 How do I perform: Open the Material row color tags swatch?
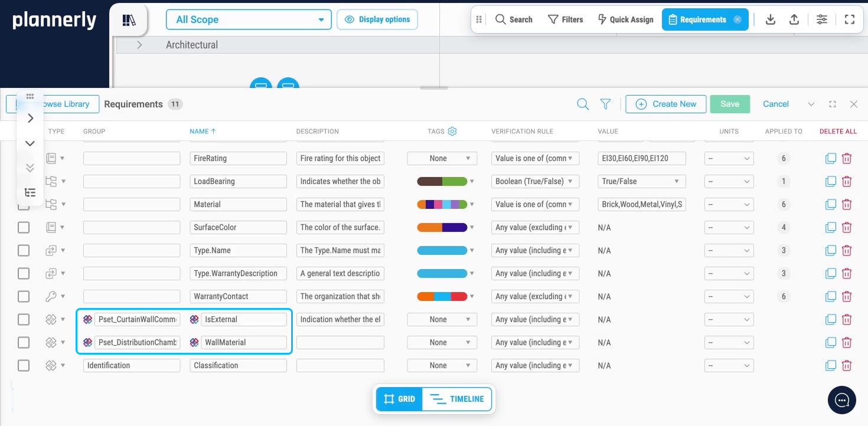coord(442,204)
